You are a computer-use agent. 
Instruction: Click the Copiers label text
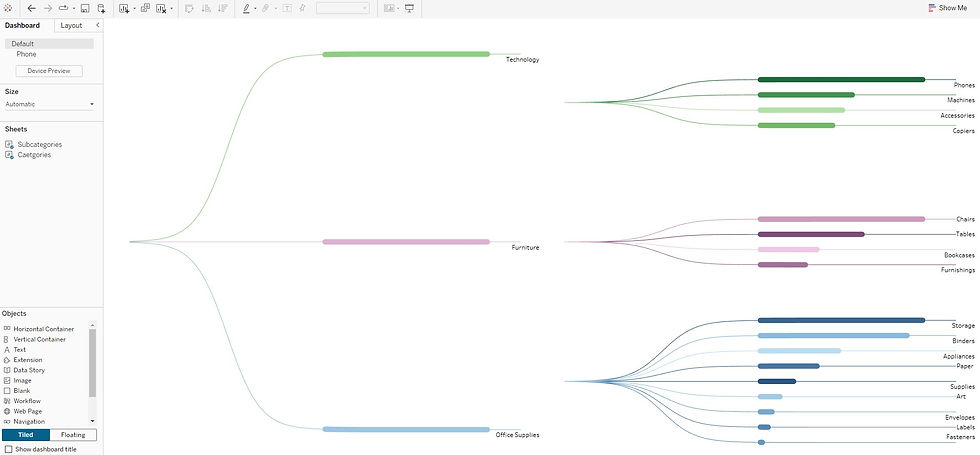point(964,131)
